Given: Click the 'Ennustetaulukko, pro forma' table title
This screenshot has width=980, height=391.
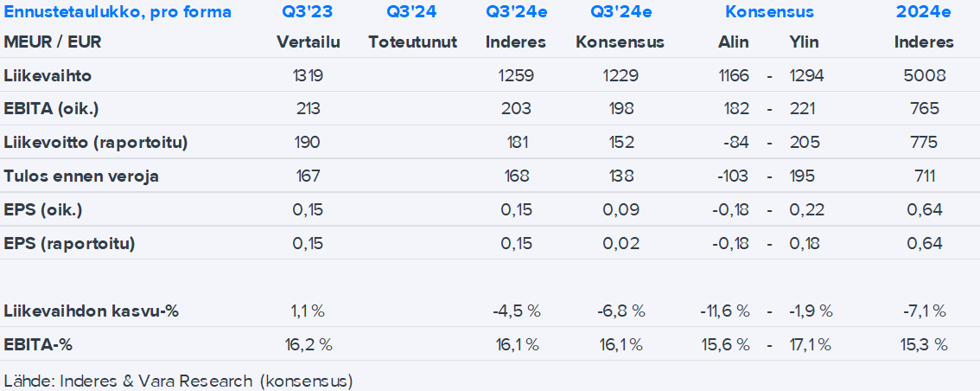Looking at the screenshot, I should pos(118,12).
